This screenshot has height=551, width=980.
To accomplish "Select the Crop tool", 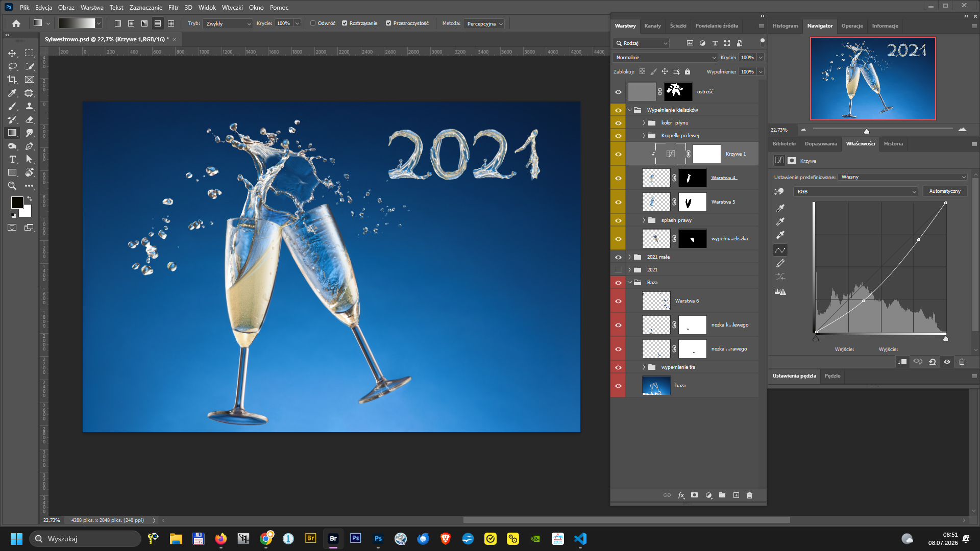I will coord(12,80).
